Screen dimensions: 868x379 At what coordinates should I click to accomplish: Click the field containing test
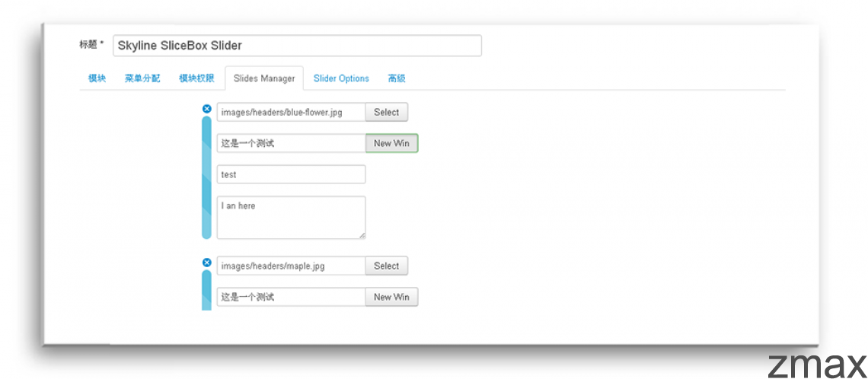pos(291,174)
